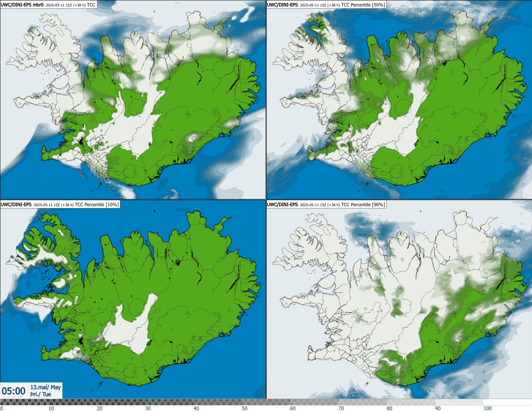Click the '40' value on the legend scale
Screen dimensions: 532x412
point(196,408)
